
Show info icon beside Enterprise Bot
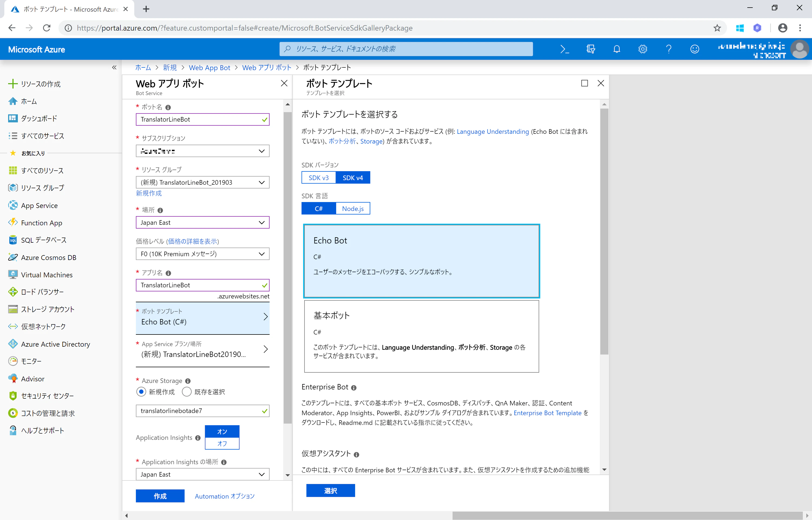click(x=353, y=388)
